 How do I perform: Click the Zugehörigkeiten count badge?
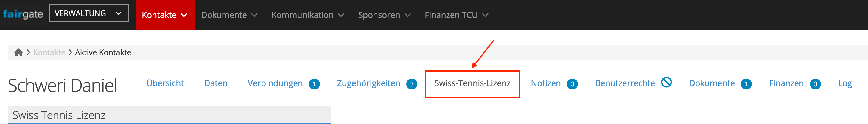[411, 84]
